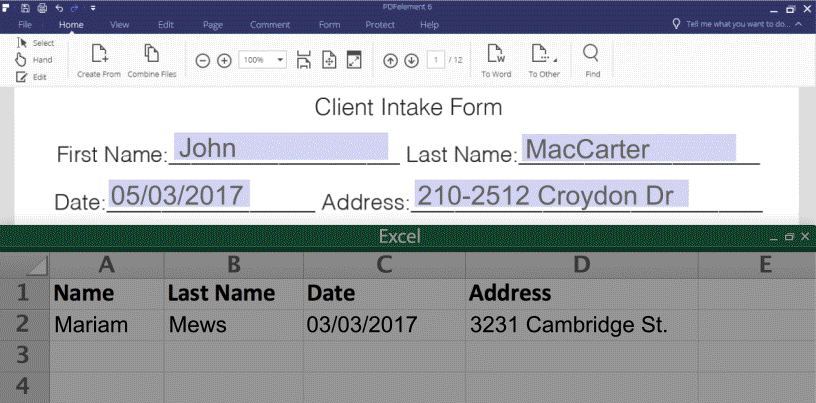816x403 pixels.
Task: Collapse the ribbon with the chevron
Action: (799, 24)
